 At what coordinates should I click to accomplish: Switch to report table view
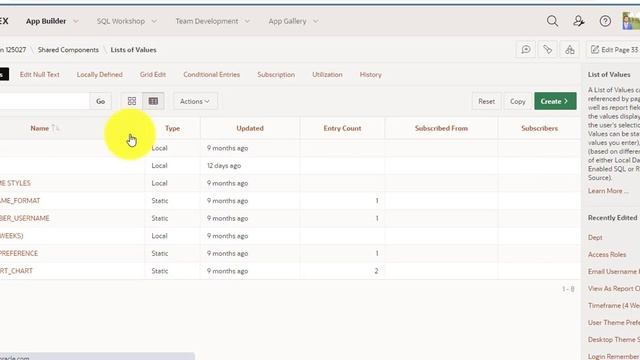click(153, 101)
